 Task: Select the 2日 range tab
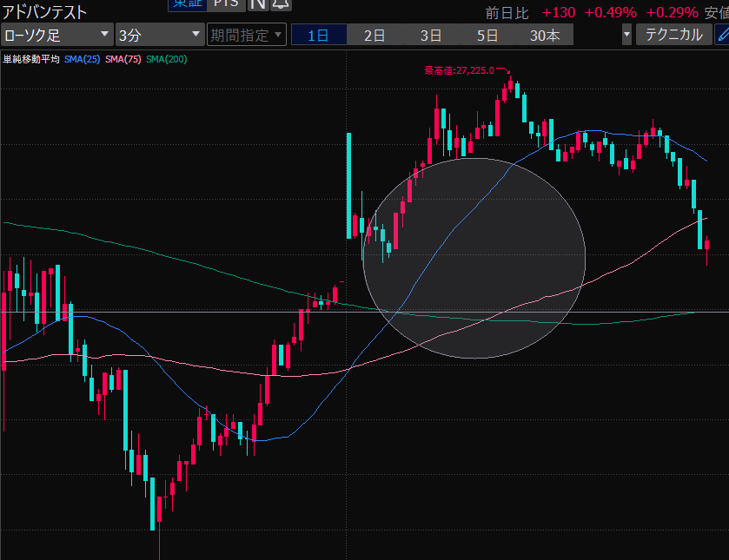click(x=374, y=36)
